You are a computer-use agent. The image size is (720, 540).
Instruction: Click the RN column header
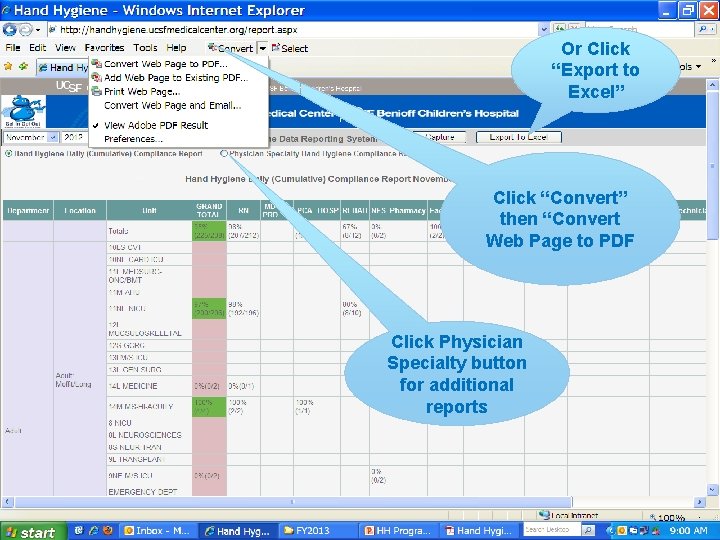point(243,211)
